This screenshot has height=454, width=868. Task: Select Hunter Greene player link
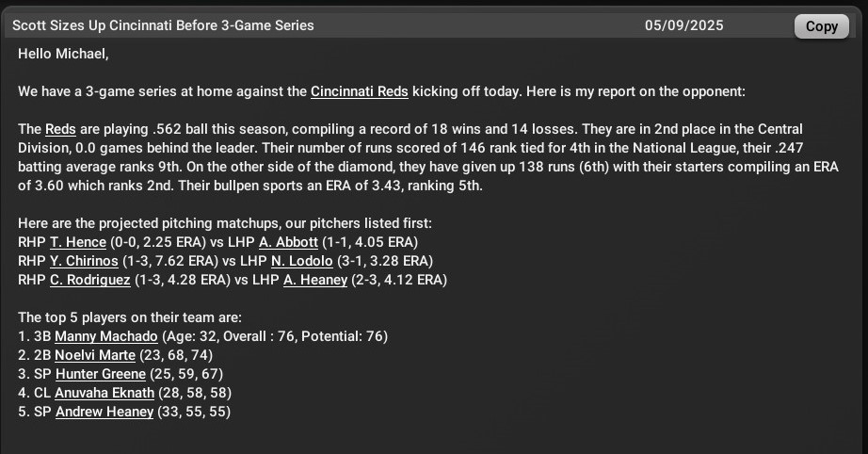101,374
